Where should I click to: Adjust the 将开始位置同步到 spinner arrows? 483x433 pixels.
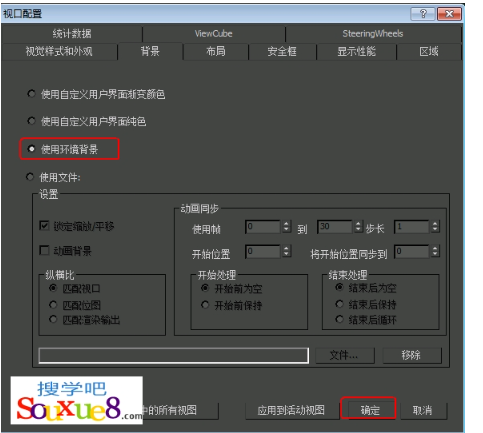tap(435, 252)
